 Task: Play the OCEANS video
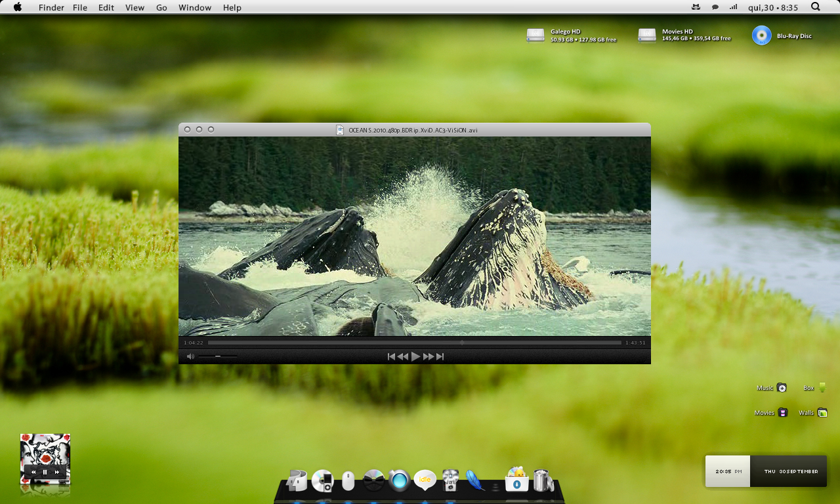(415, 356)
